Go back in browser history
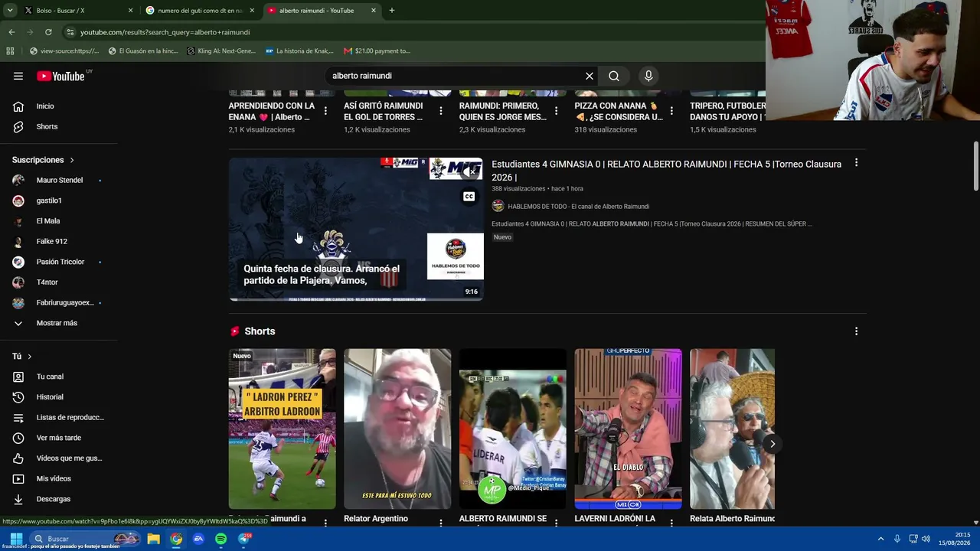This screenshot has height=551, width=980. coord(11,32)
